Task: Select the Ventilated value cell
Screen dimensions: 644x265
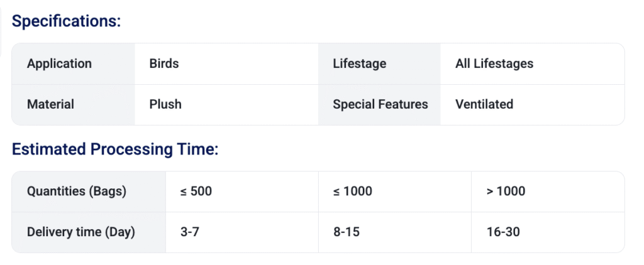Action: click(484, 104)
